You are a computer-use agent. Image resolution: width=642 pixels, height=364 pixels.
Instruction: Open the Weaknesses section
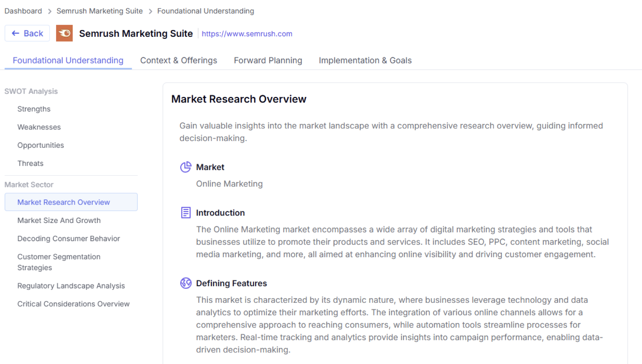tap(39, 127)
